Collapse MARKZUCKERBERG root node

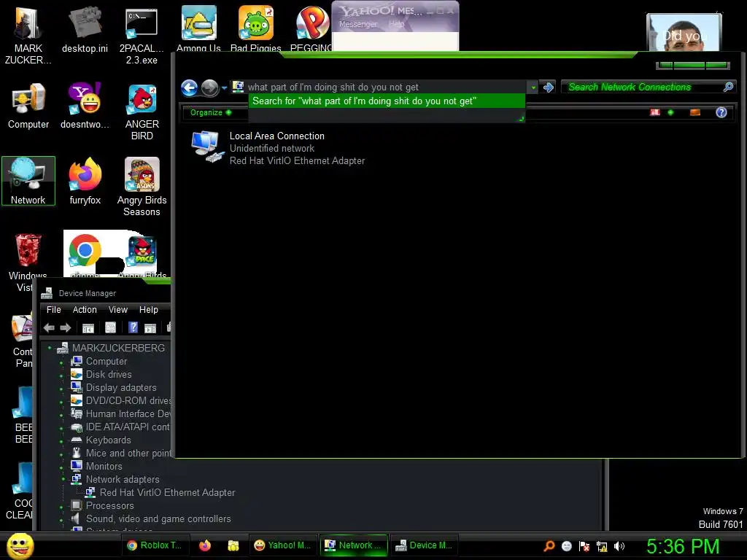50,348
